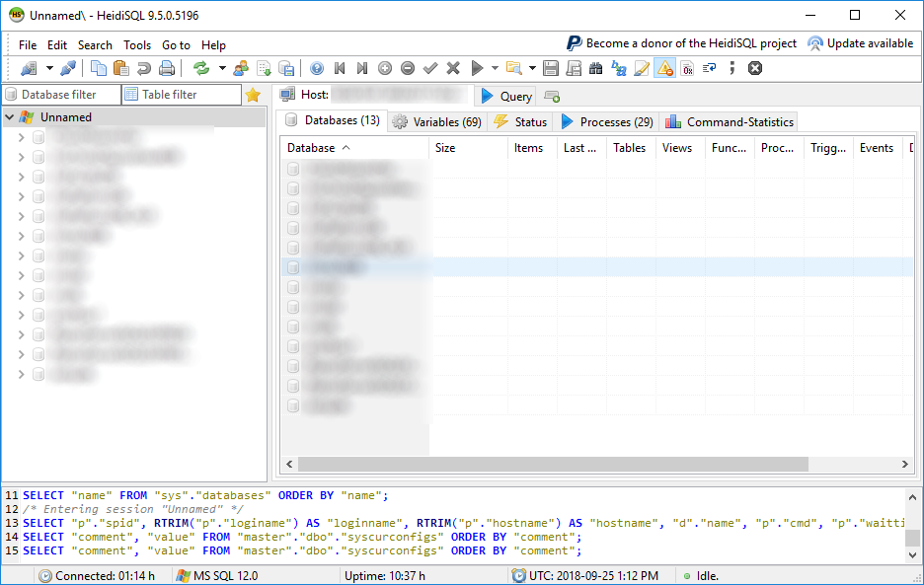Toggle the stop-on-errors warning icon
The height and width of the screenshot is (585, 924).
664,68
